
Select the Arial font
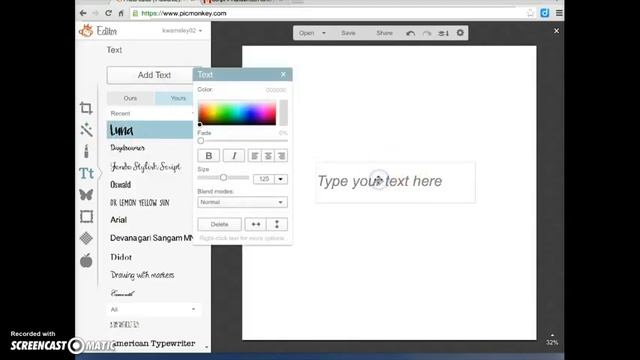click(118, 220)
